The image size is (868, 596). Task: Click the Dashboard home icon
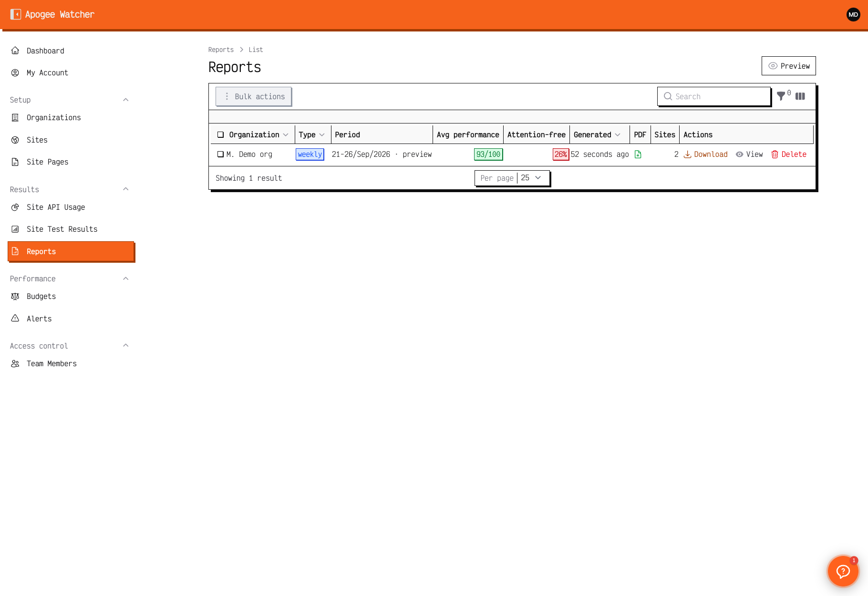(x=15, y=51)
